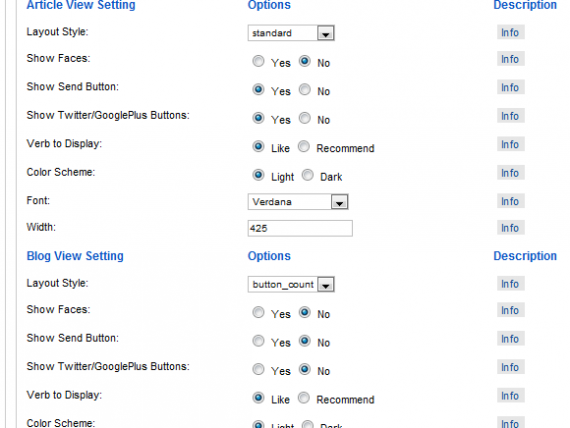The width and height of the screenshot is (570, 428).
Task: Select Yes for Blog View Show Faces
Action: [258, 312]
